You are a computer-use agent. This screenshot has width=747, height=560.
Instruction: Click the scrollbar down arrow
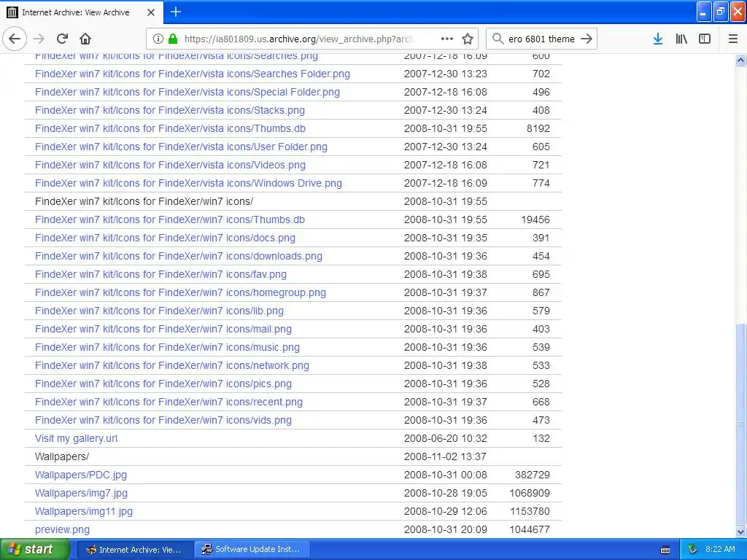pyautogui.click(x=741, y=532)
